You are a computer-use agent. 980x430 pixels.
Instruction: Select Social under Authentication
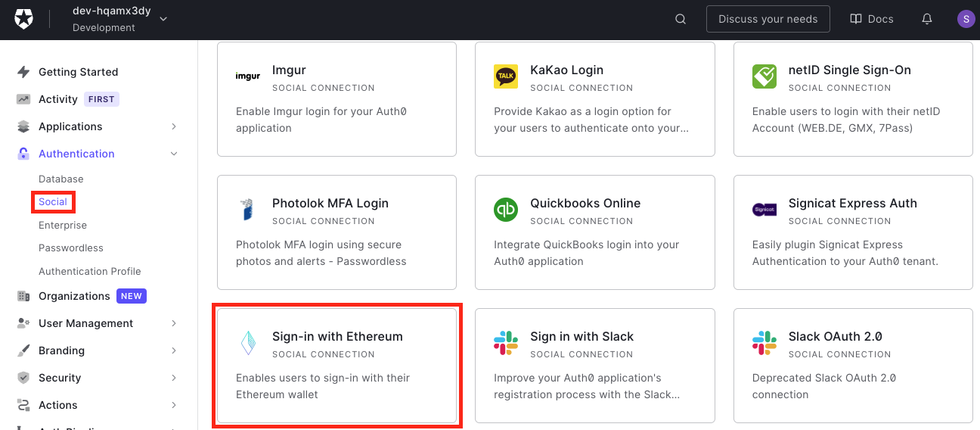point(53,202)
